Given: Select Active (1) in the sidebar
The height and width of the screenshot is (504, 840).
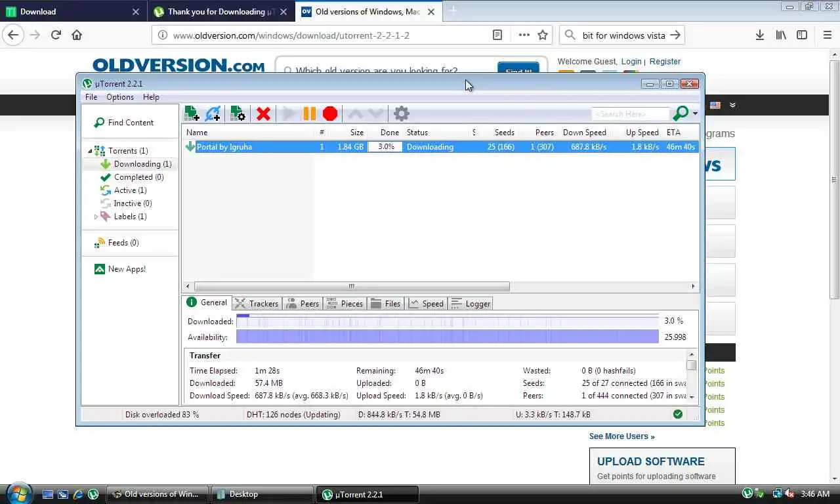Looking at the screenshot, I should point(123,190).
